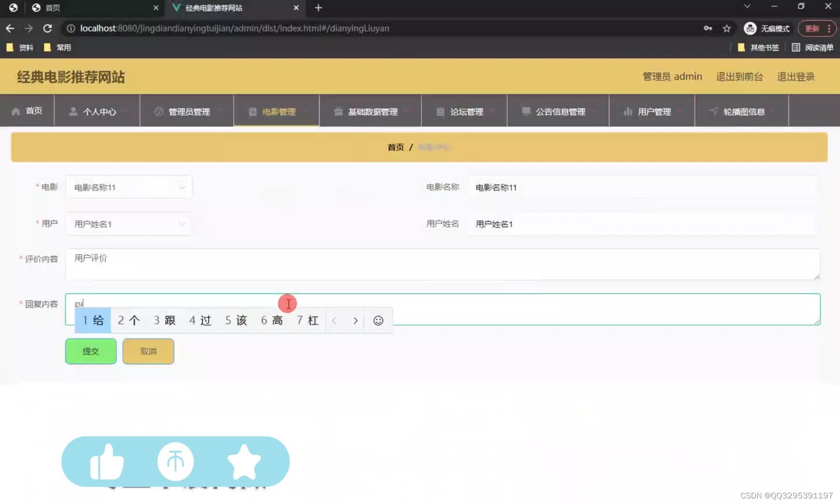The width and height of the screenshot is (840, 504).
Task: Select IME candidate 1 给
Action: pyautogui.click(x=93, y=320)
